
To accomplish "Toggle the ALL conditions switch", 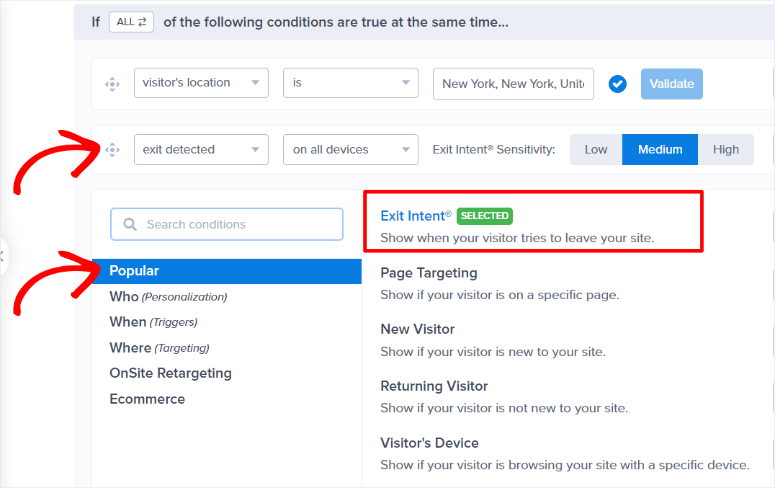I will pyautogui.click(x=131, y=21).
